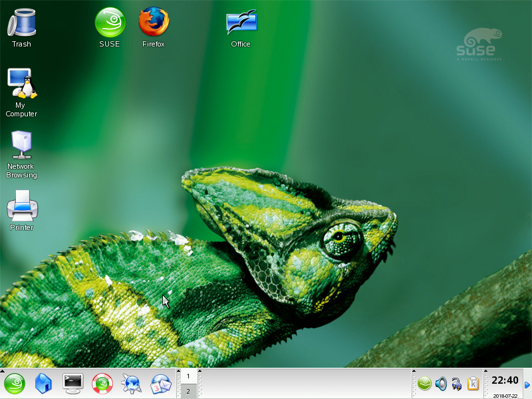Open the Kontact mail and calendar icon

click(160, 384)
